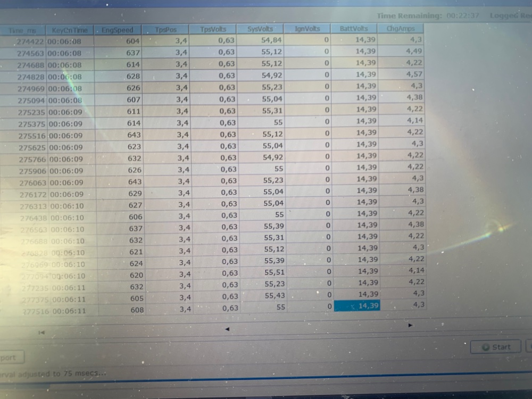Sort by the Time ms column header

pos(22,30)
